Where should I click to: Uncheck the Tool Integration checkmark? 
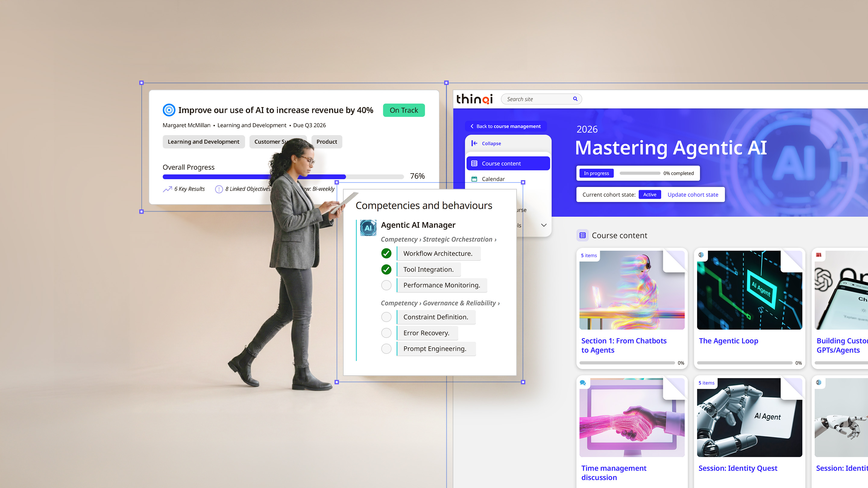tap(386, 269)
